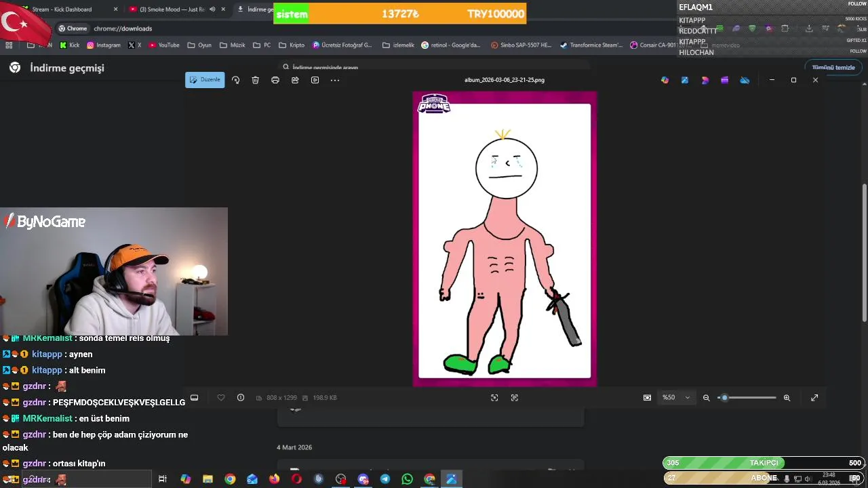Screen dimensions: 868x488
Task: Open Copilot icon in Photos title bar
Action: coord(665,80)
